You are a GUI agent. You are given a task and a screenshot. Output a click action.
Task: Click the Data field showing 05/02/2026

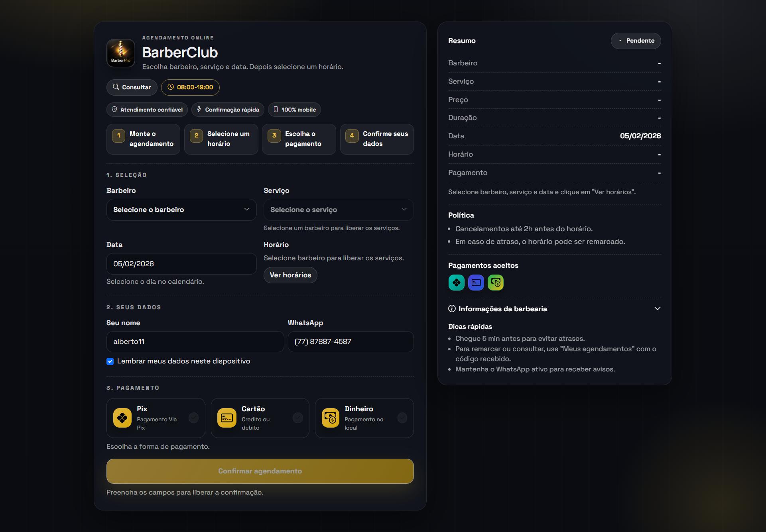pos(181,264)
